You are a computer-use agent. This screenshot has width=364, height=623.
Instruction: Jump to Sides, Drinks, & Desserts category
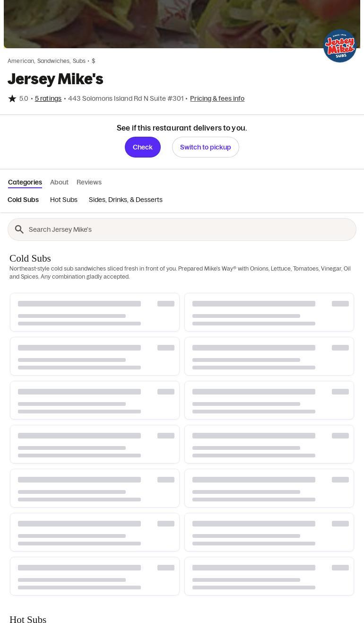click(x=126, y=200)
